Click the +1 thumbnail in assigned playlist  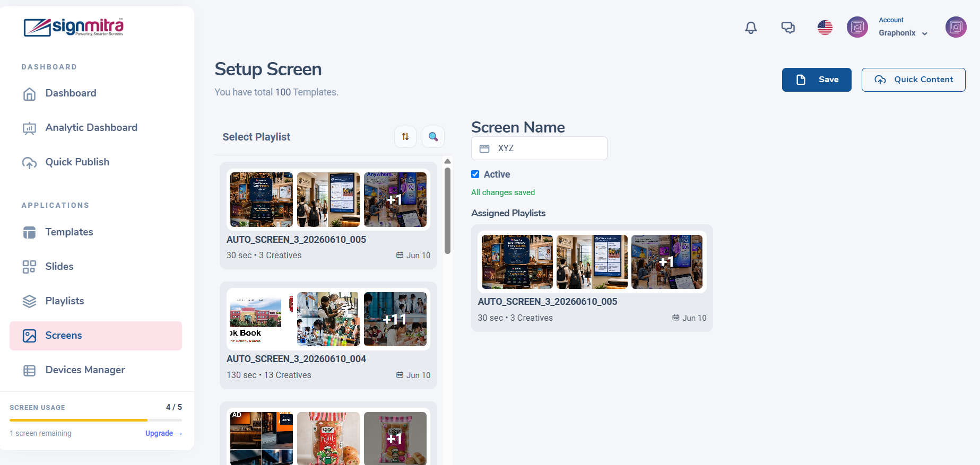[x=667, y=262]
